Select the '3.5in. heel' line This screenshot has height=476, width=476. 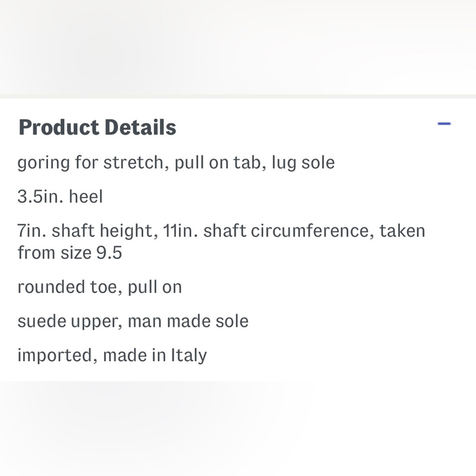click(x=60, y=196)
